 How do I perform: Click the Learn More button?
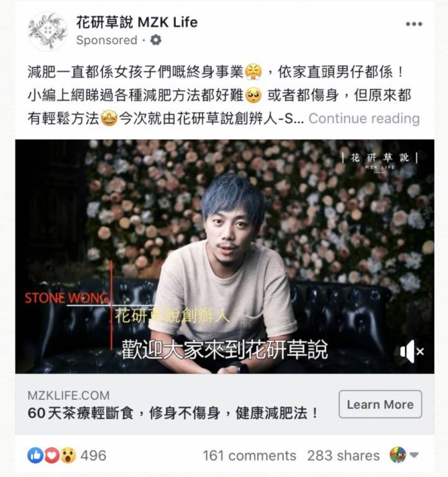point(380,404)
